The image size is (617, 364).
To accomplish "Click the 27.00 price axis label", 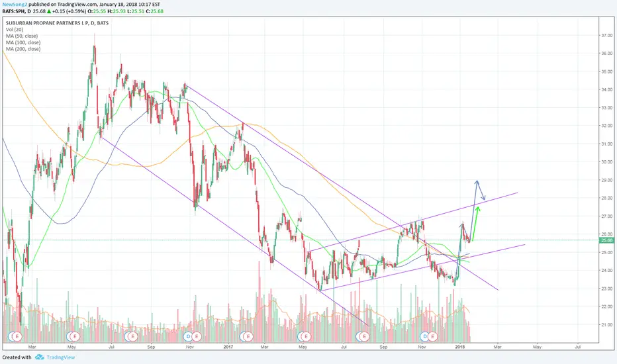I will (x=607, y=216).
